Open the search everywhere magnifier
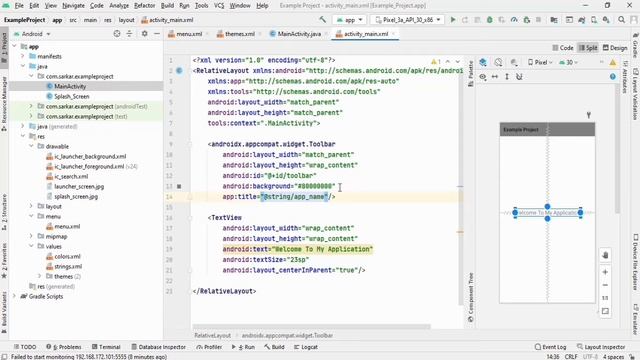Viewport: 640px width, 360px height. tap(621, 20)
